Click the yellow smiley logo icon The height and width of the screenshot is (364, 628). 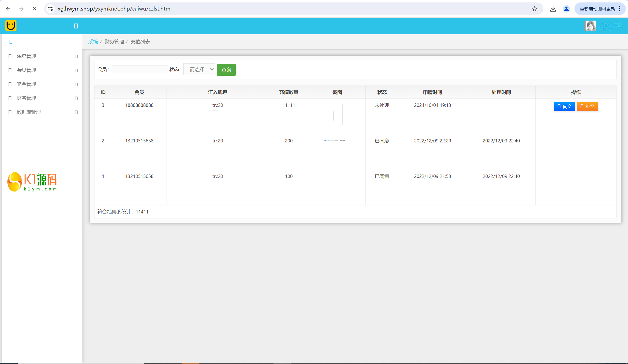point(11,26)
